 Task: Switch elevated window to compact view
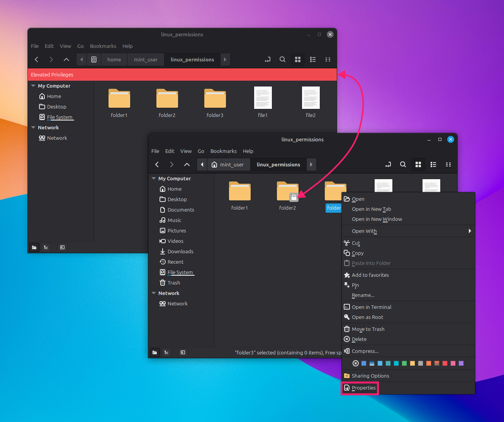click(328, 59)
